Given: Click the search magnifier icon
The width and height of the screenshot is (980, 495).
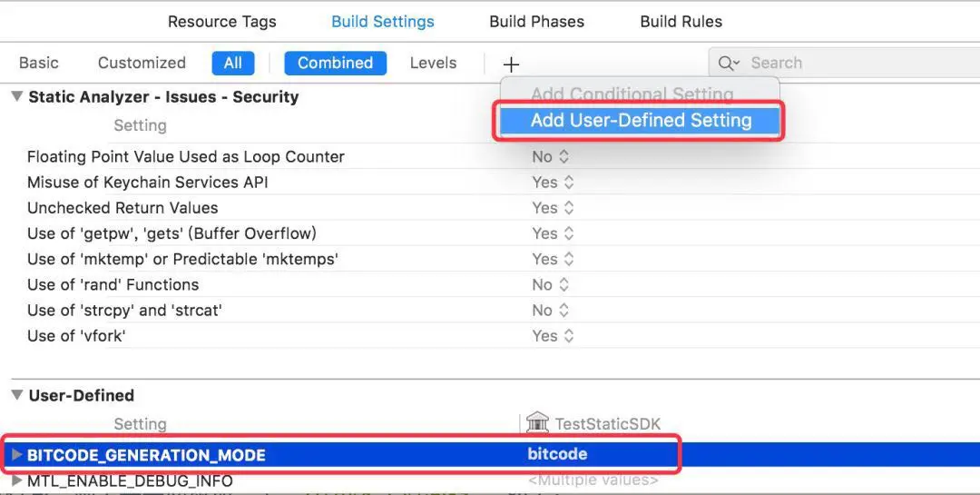Looking at the screenshot, I should click(x=728, y=64).
